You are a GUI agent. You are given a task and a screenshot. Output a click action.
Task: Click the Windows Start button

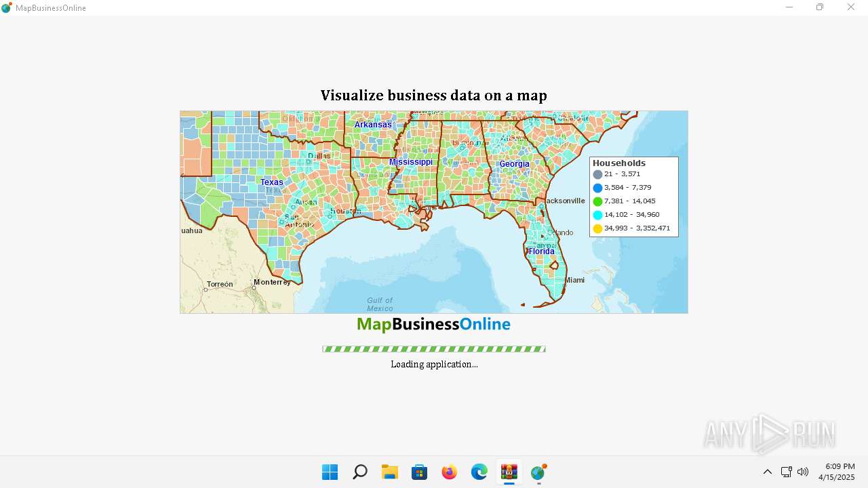[x=330, y=472]
